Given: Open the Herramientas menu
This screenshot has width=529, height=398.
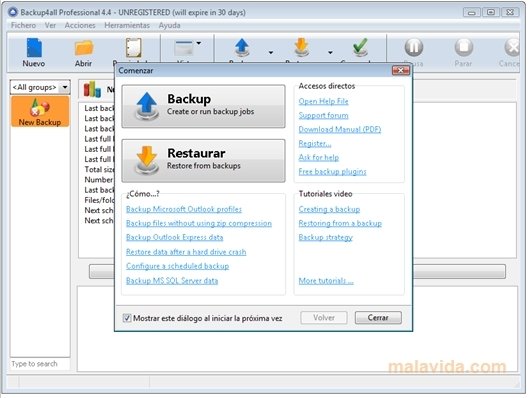Looking at the screenshot, I should (x=127, y=25).
